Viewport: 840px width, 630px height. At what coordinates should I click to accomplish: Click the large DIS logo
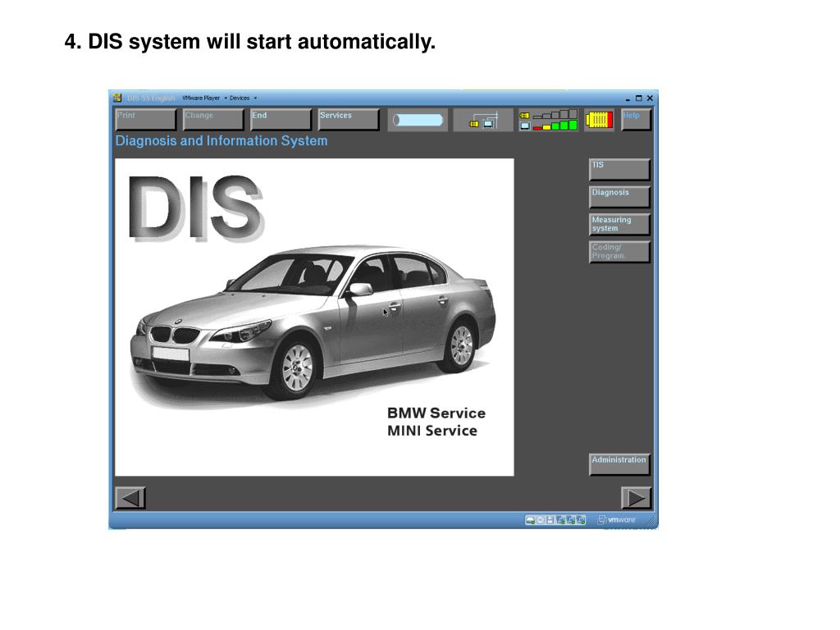[x=195, y=208]
